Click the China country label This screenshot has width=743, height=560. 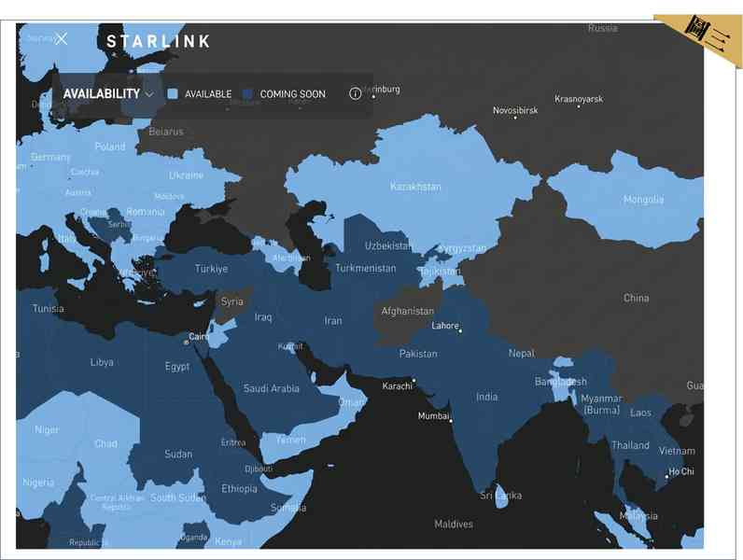pyautogui.click(x=636, y=298)
